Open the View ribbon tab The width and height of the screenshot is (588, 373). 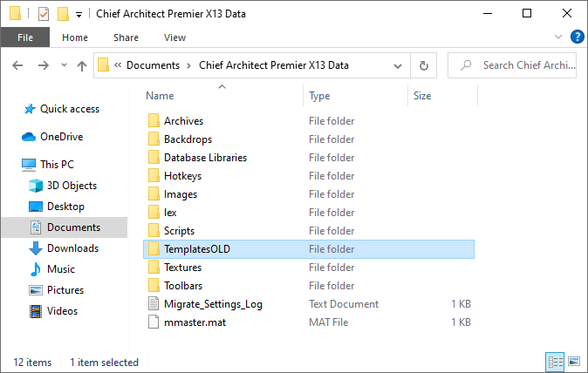[x=174, y=37]
